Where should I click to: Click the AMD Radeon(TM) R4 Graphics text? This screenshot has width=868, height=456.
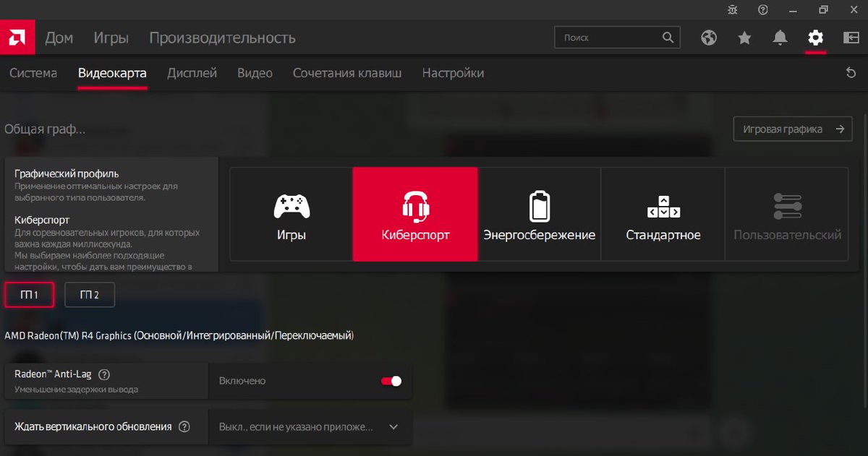(x=179, y=335)
